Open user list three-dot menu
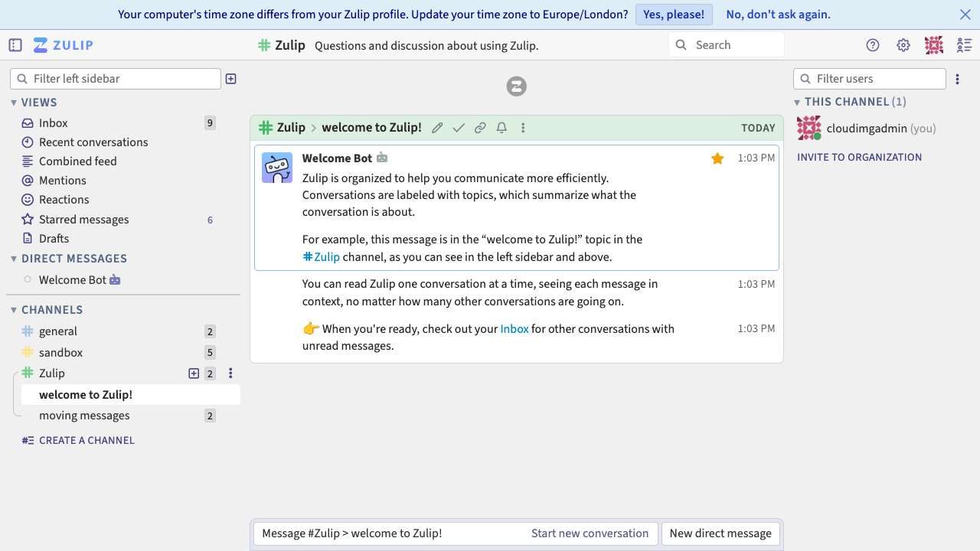This screenshot has height=551, width=980. pos(958,79)
